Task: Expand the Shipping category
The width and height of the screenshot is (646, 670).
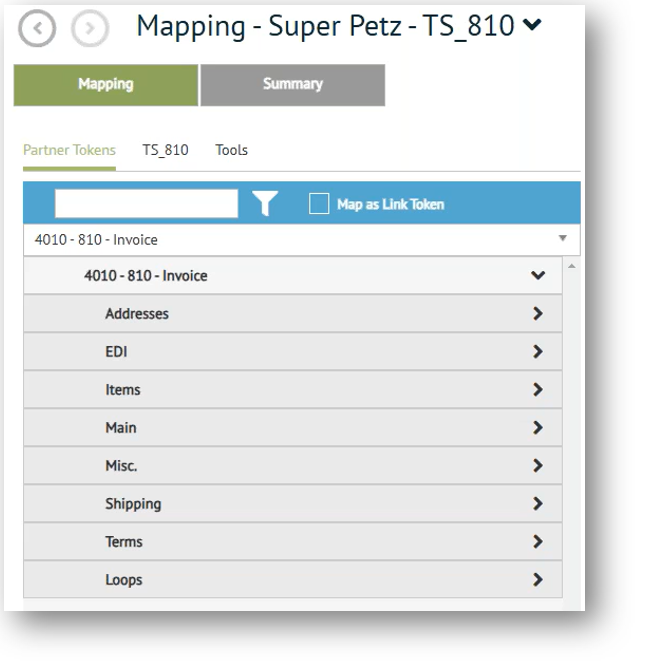Action: (538, 504)
